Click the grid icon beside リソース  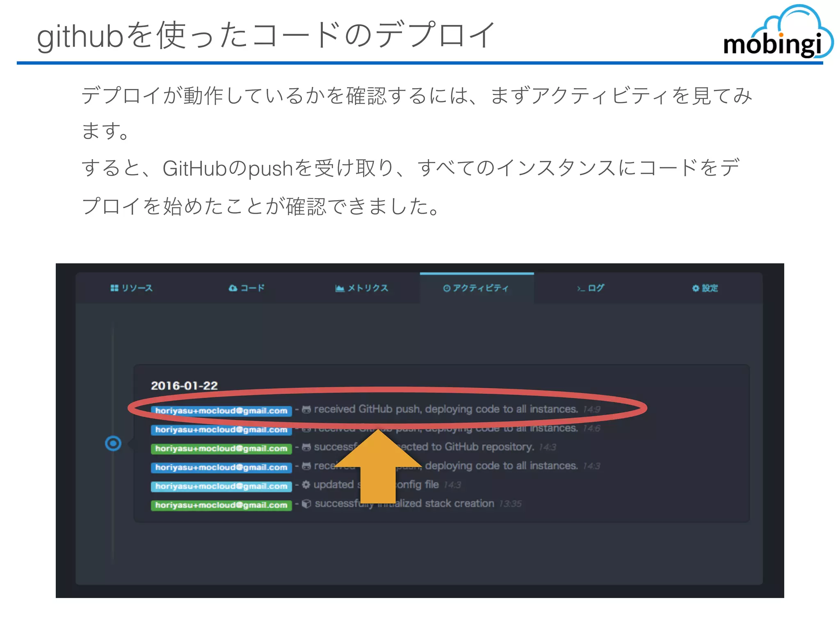point(114,288)
